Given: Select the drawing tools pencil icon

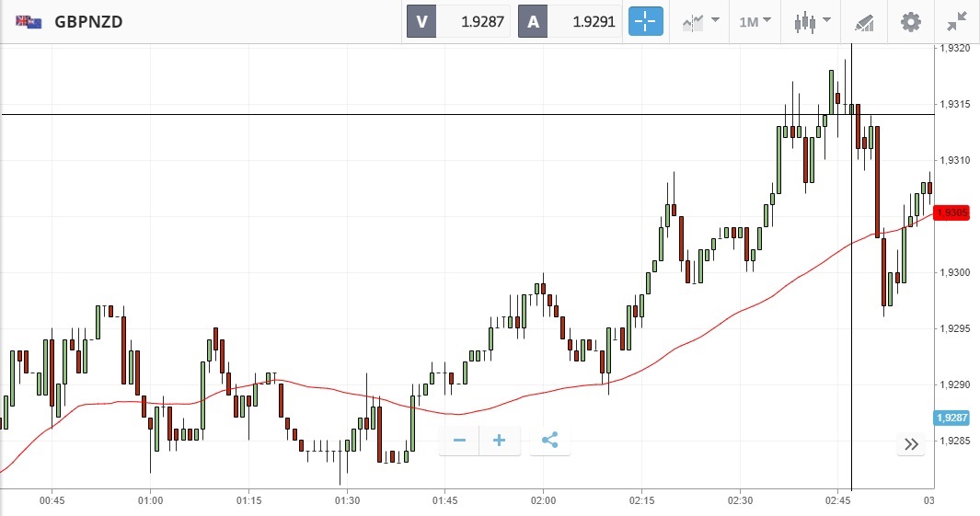Looking at the screenshot, I should coord(864,21).
